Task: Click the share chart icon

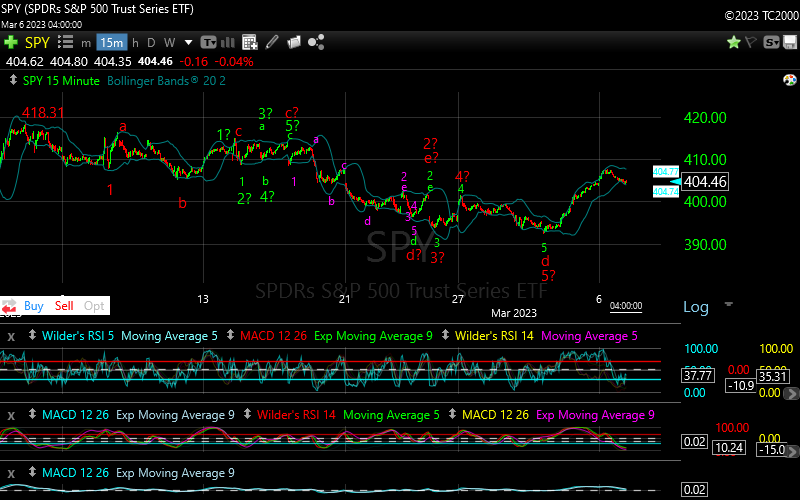Action: click(316, 42)
